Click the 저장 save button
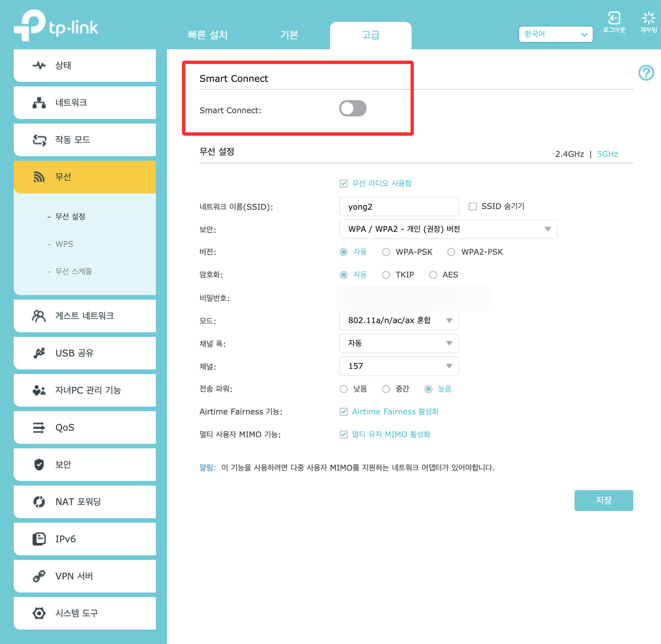This screenshot has height=644, width=661. pos(603,500)
